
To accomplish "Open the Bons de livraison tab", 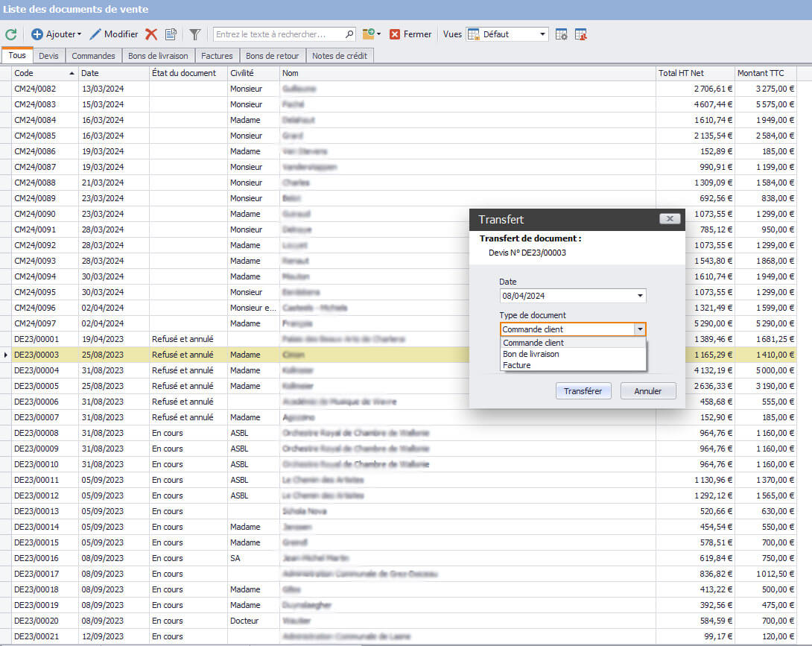I will click(158, 56).
